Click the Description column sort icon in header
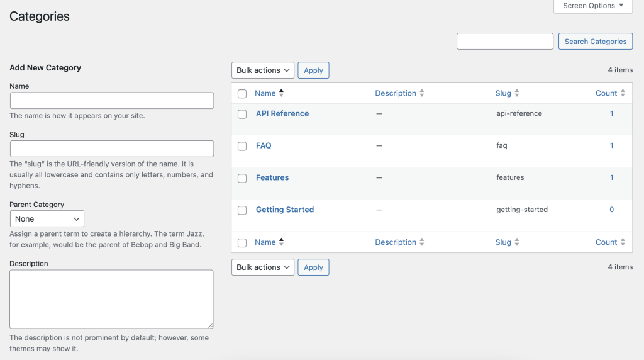Image resolution: width=644 pixels, height=360 pixels. point(422,93)
